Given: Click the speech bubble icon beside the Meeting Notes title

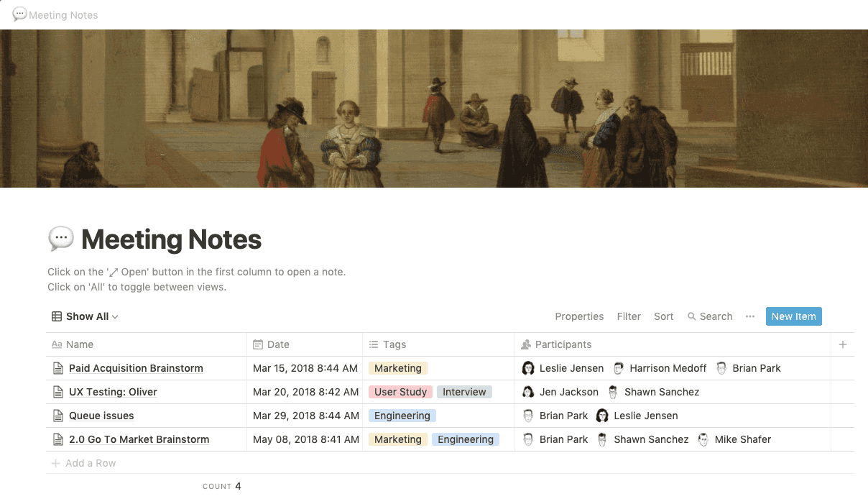Looking at the screenshot, I should [61, 239].
